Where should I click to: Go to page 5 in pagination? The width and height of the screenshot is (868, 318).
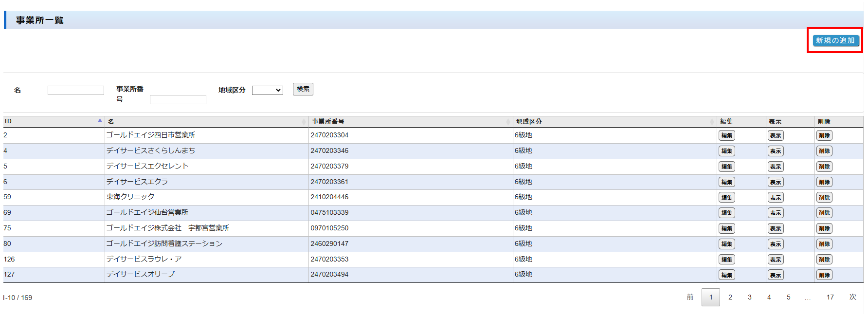click(x=788, y=297)
